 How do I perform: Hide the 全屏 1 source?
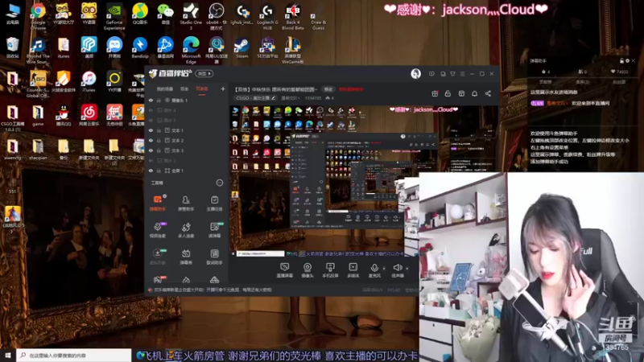(x=151, y=171)
